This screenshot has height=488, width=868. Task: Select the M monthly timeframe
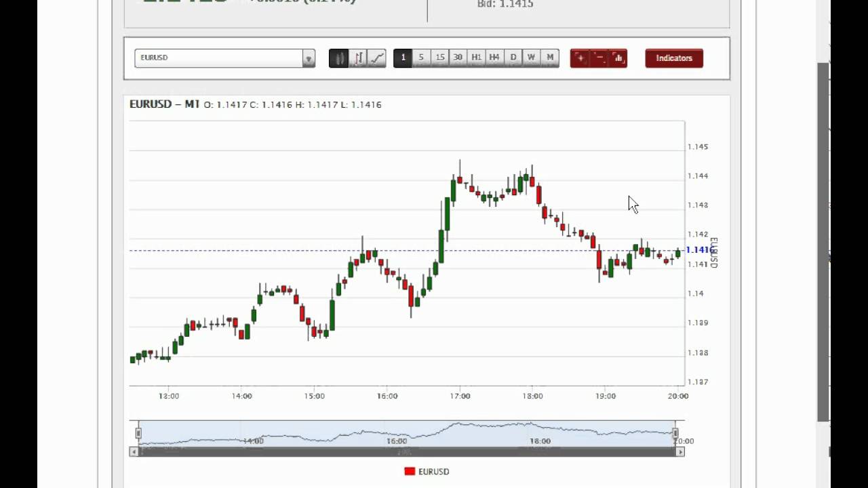[x=550, y=58]
